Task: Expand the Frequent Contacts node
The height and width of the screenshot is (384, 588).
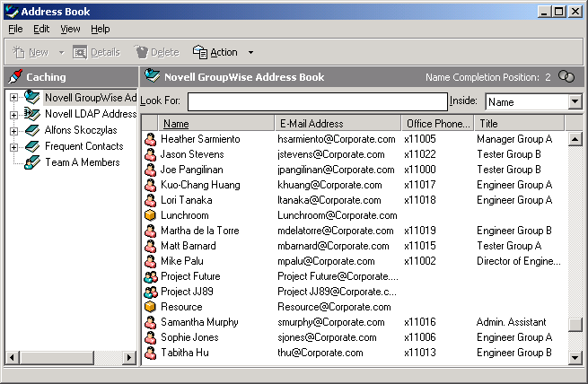Action: (13, 147)
